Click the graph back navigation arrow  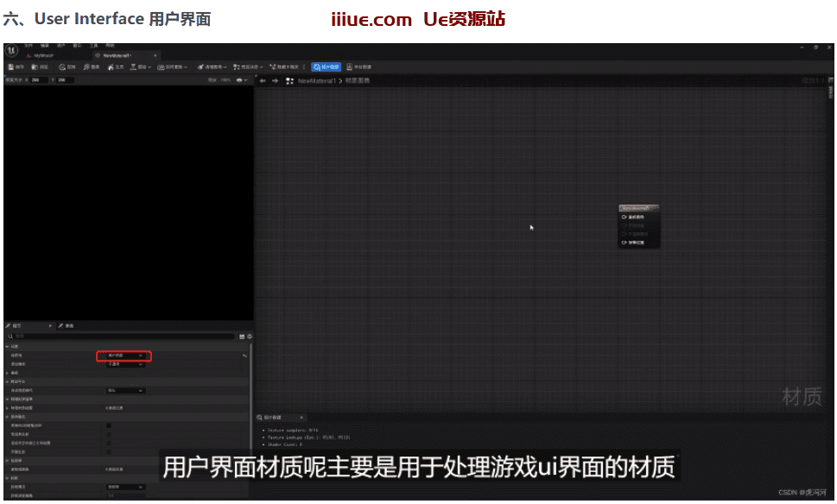263,80
